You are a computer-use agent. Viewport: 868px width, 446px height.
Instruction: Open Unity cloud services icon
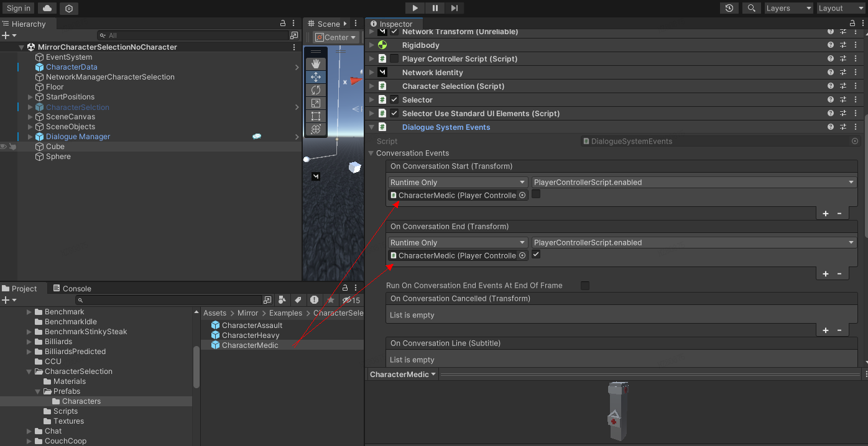pos(48,8)
